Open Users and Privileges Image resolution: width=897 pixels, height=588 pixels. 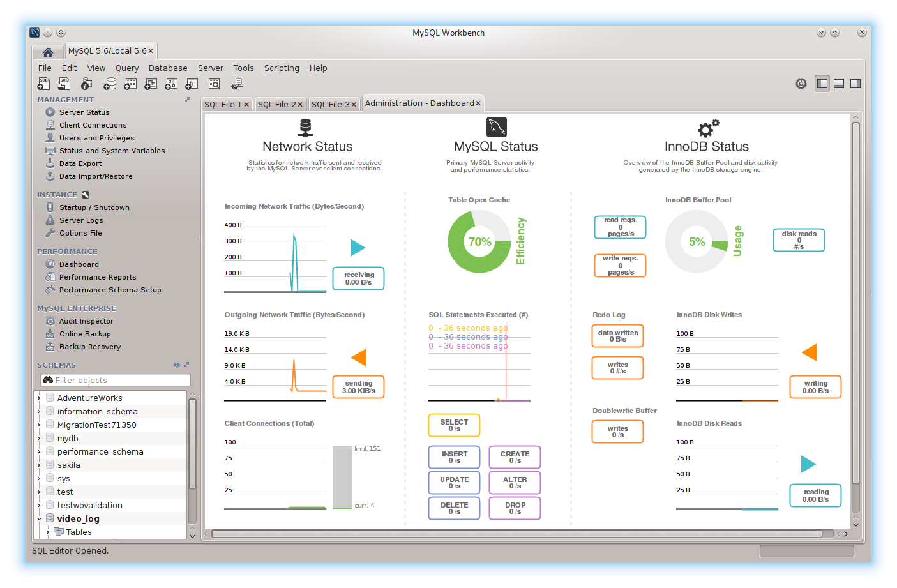[96, 138]
